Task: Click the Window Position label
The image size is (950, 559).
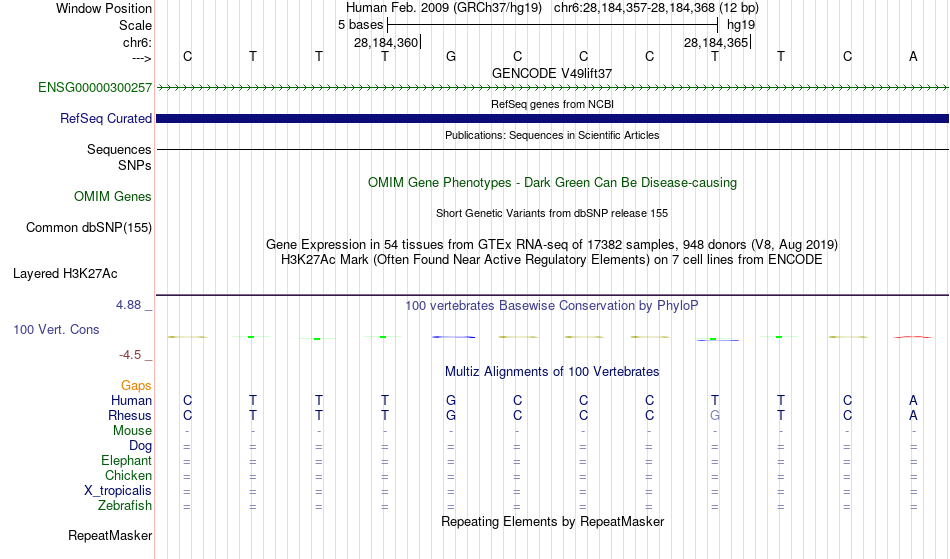Action: click(104, 8)
